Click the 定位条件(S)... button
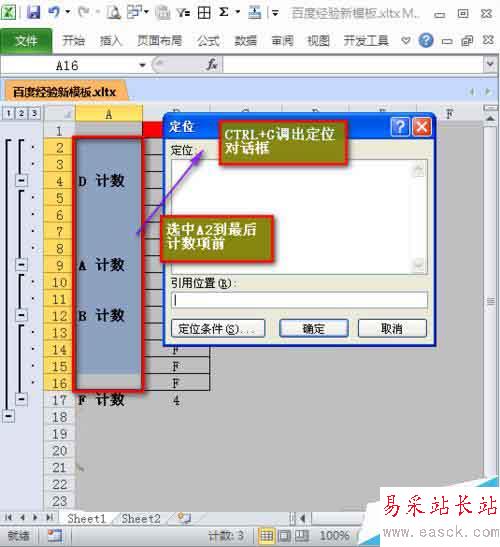The height and width of the screenshot is (547, 500). coord(218,328)
